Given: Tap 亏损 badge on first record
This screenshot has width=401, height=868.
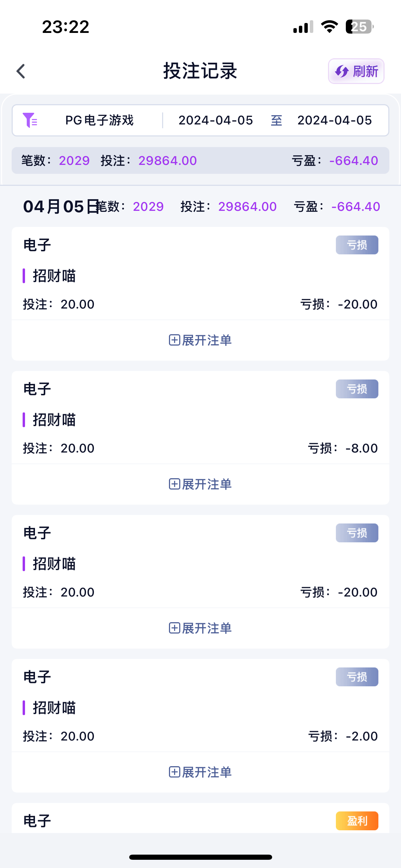Looking at the screenshot, I should point(357,245).
